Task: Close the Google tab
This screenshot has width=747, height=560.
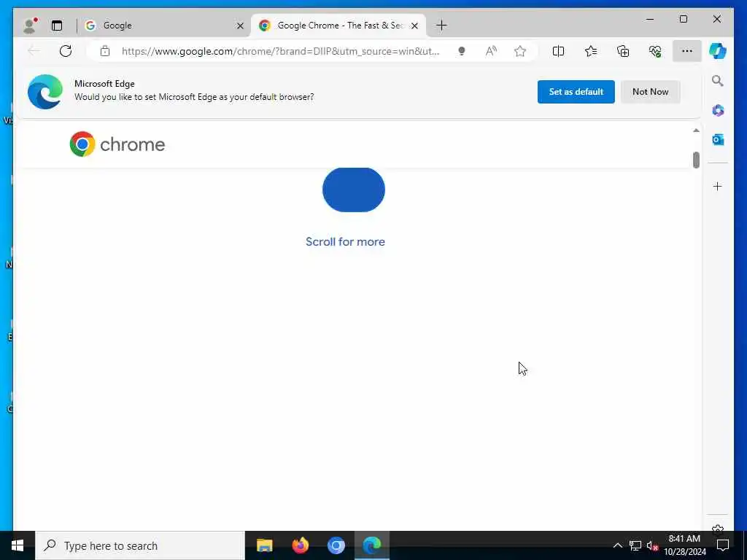Action: [240, 26]
